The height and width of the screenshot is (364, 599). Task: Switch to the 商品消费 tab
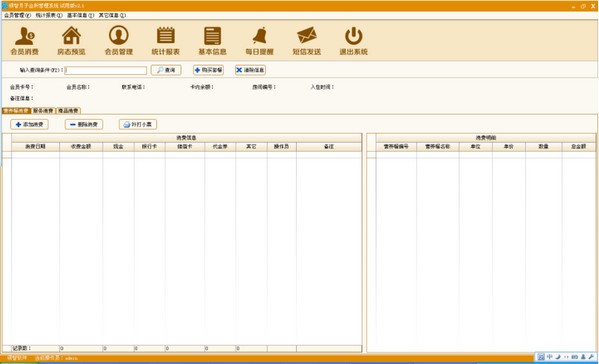(68, 111)
